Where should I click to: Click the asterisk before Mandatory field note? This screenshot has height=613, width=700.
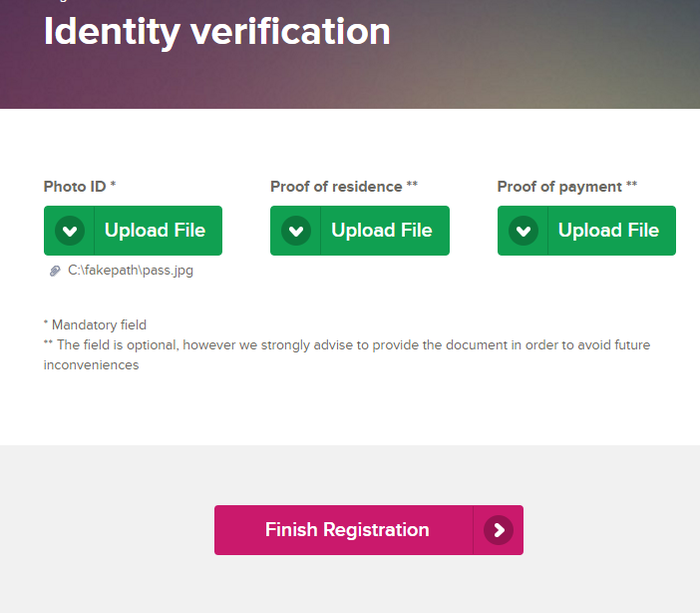[46, 324]
